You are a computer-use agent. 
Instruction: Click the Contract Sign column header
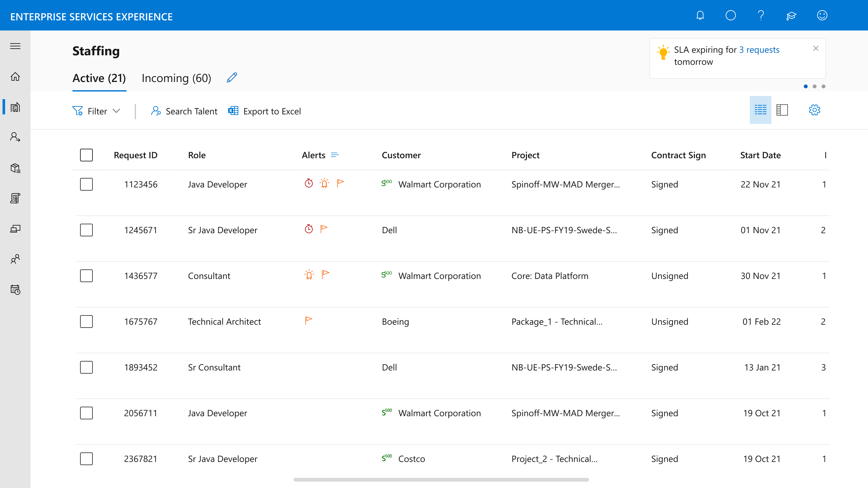[x=678, y=155]
